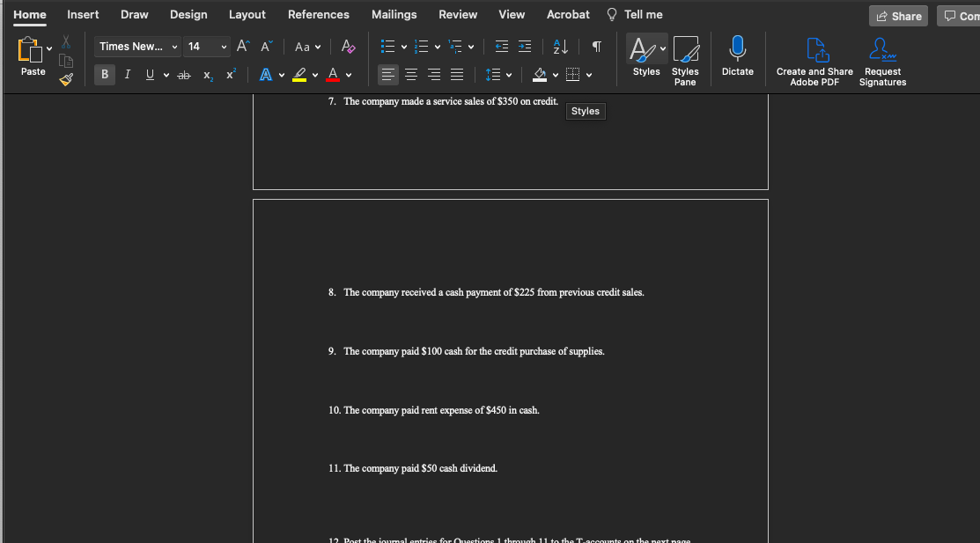This screenshot has height=543, width=980.
Task: Apply italic formatting
Action: click(x=127, y=75)
